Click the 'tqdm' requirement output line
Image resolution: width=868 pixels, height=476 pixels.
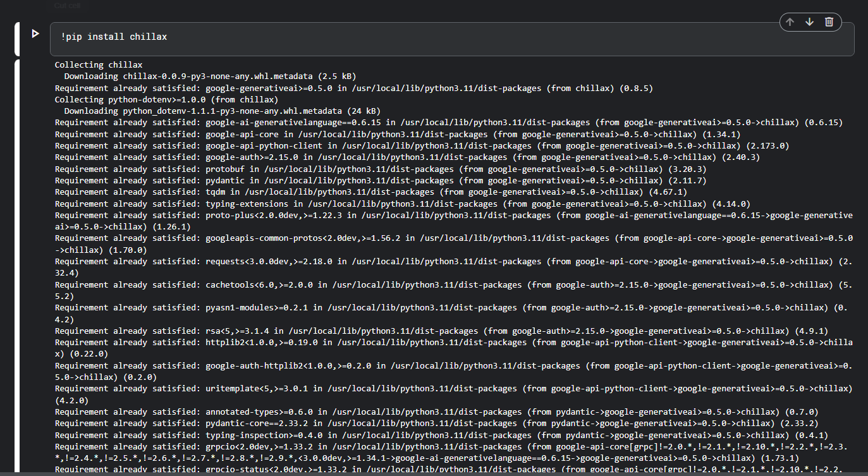pyautogui.click(x=370, y=192)
